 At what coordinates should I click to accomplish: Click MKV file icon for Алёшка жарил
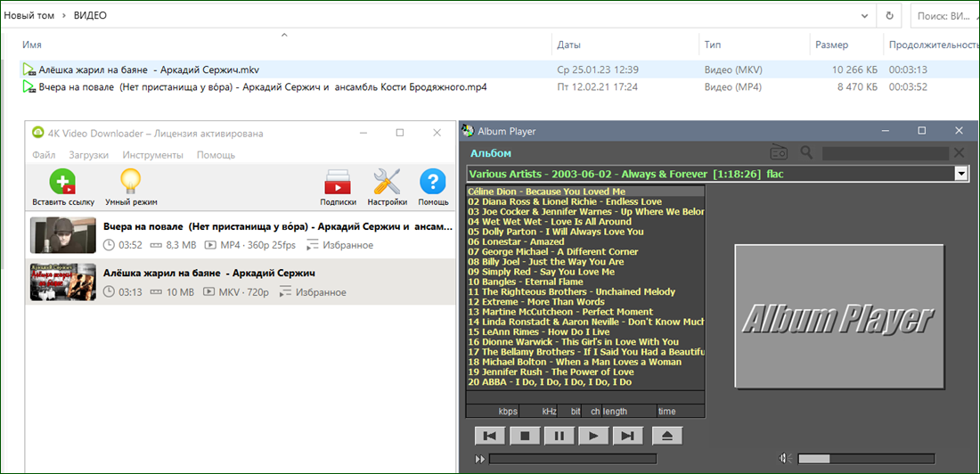[x=29, y=69]
